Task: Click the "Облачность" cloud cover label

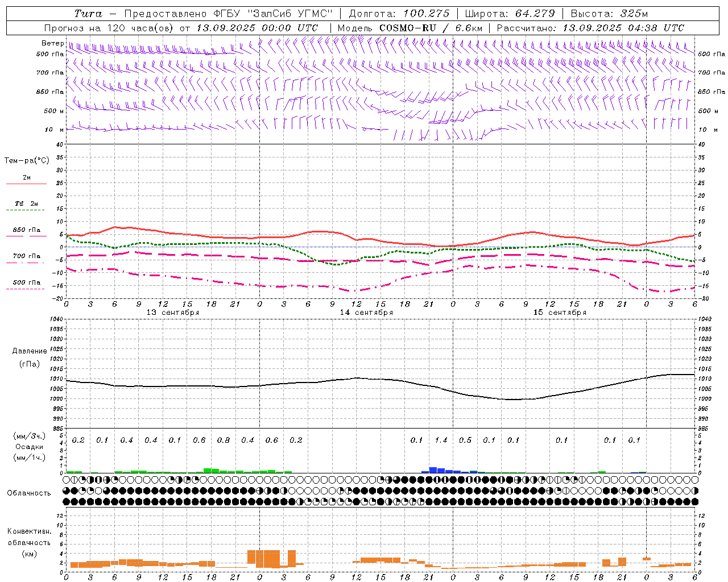Action: (x=29, y=493)
